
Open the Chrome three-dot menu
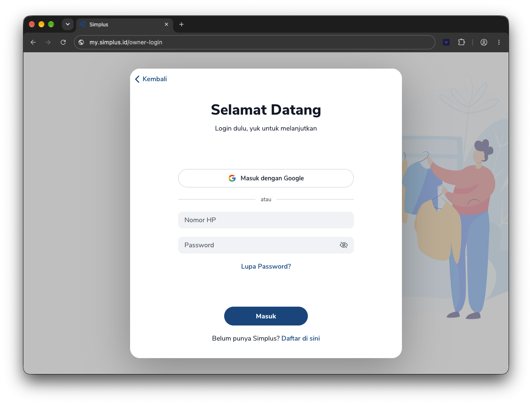coord(499,42)
